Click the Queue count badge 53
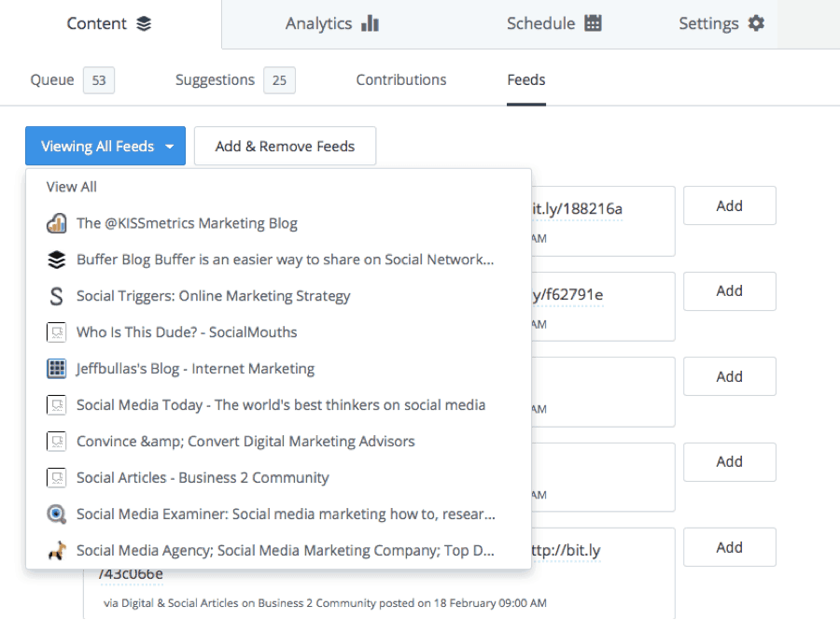This screenshot has width=840, height=620. (99, 80)
